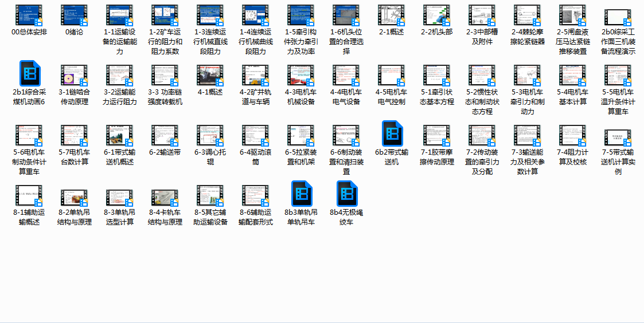Select the 5-1牵引状态基本方程 thumbnail
Screen dimensions: 644x323
437,74
